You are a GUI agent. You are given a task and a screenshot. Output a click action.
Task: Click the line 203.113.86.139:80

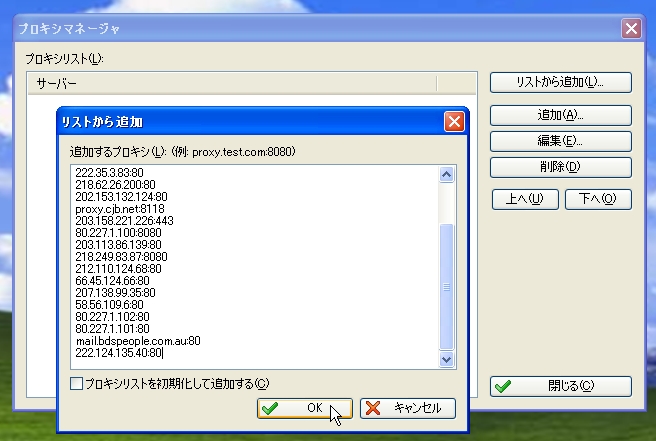118,245
